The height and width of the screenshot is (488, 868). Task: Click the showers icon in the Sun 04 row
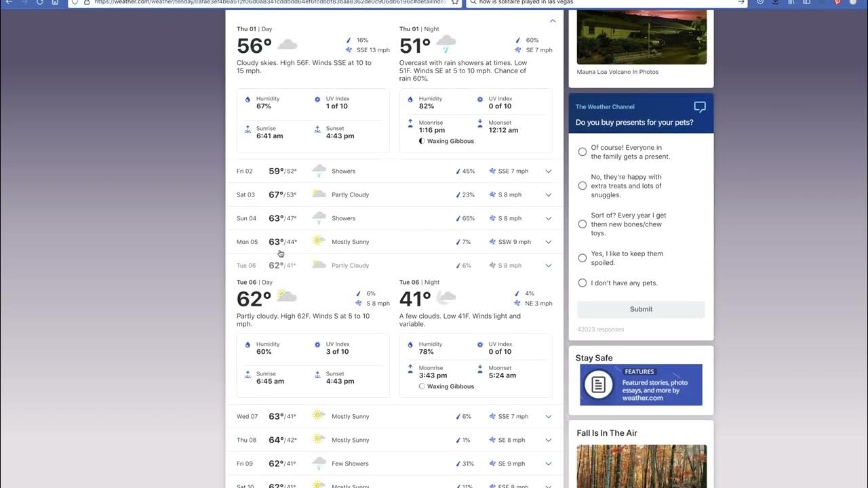319,218
